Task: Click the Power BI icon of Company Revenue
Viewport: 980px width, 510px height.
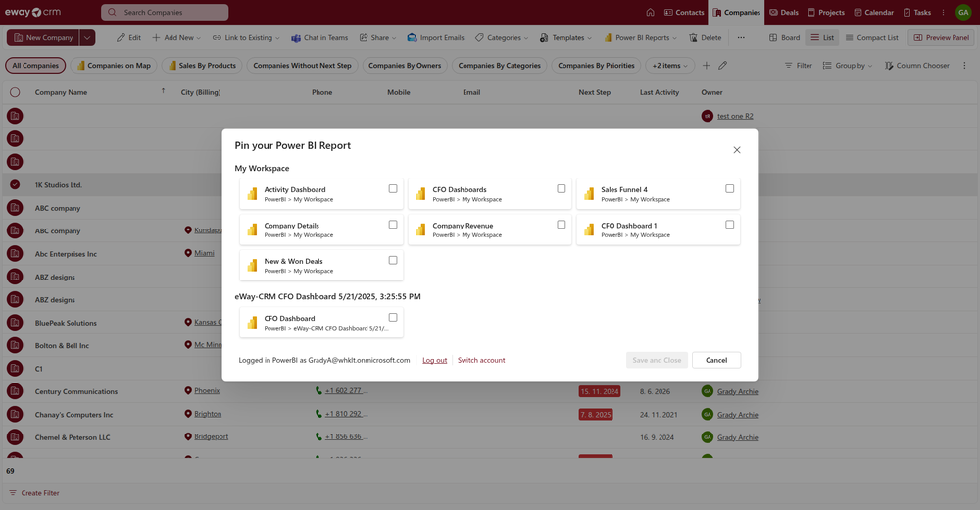Action: 420,229
